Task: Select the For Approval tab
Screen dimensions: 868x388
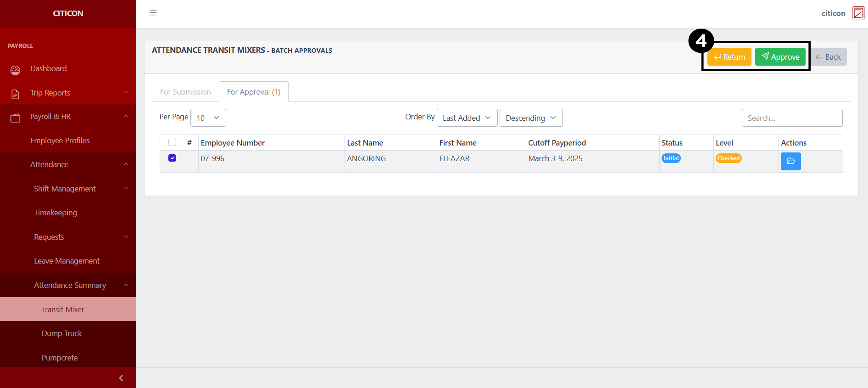Action: tap(253, 92)
